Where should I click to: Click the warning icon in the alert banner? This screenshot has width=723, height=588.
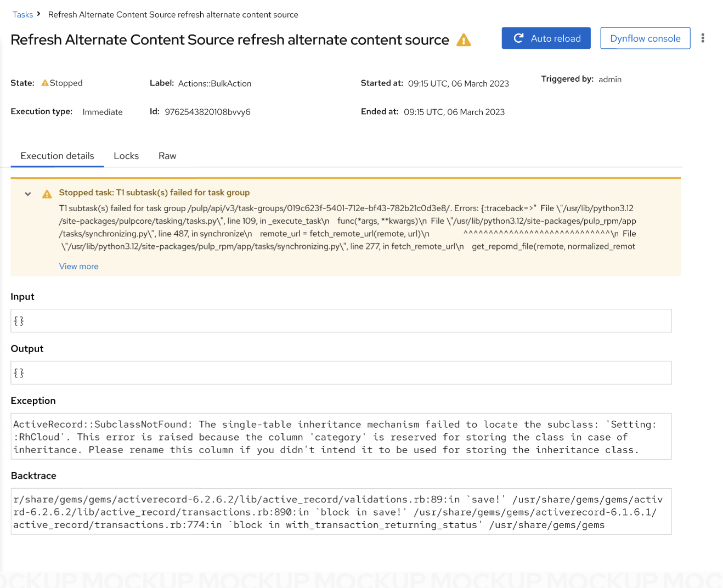point(47,194)
